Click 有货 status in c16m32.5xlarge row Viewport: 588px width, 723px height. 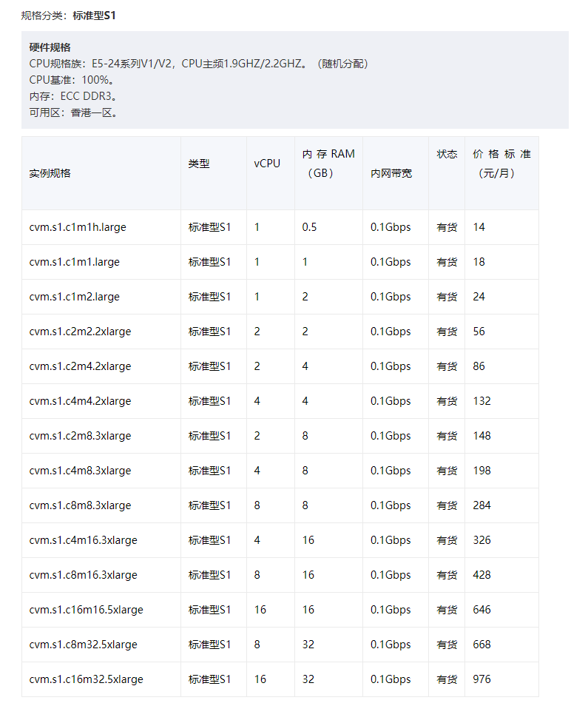pos(447,679)
